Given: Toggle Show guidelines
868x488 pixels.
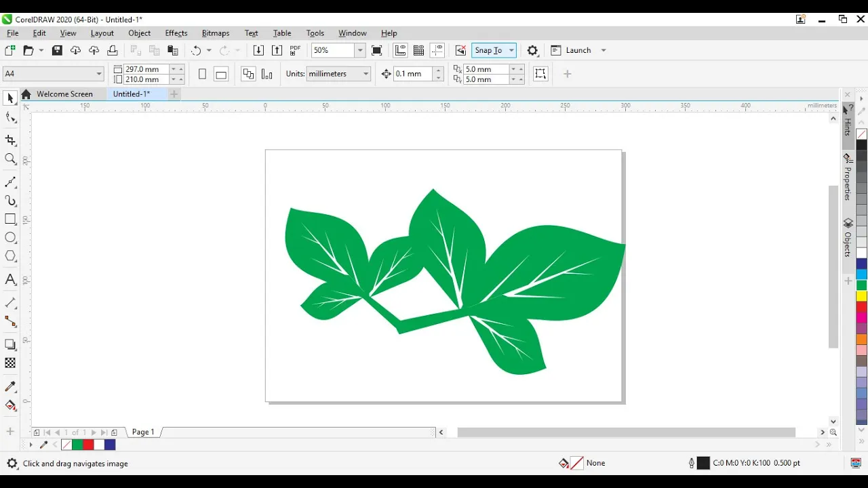Looking at the screenshot, I should [437, 50].
